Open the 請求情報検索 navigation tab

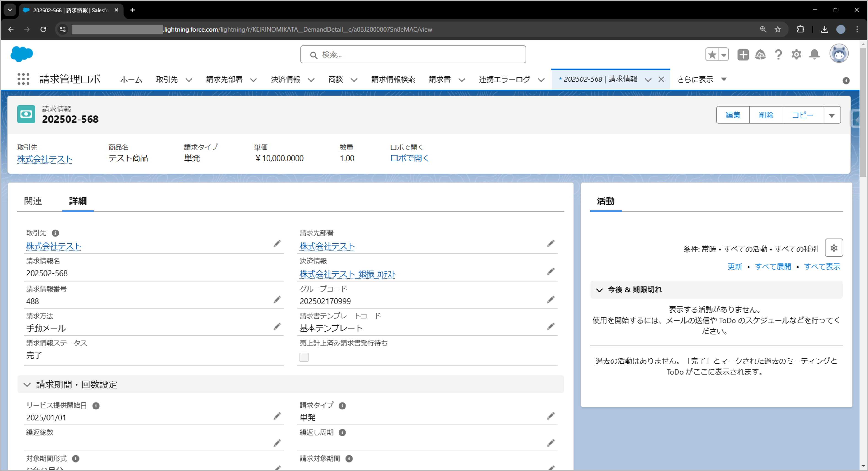(393, 80)
